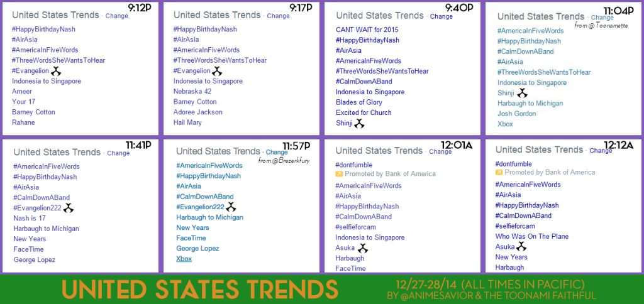The image size is (644, 304).
Task: Select Josh Gordon trend in 11:04P panel
Action: 517,114
